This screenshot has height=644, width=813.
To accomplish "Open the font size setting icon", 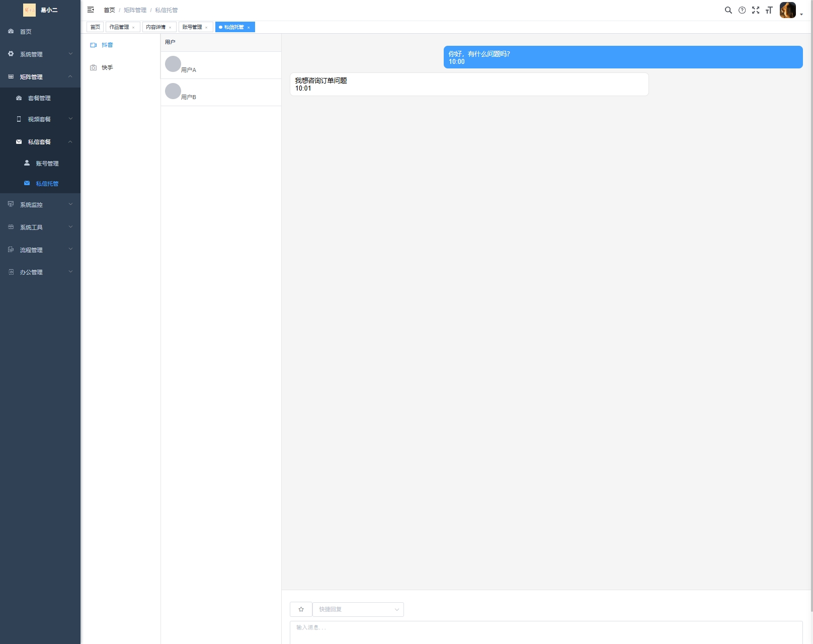I will (x=769, y=10).
